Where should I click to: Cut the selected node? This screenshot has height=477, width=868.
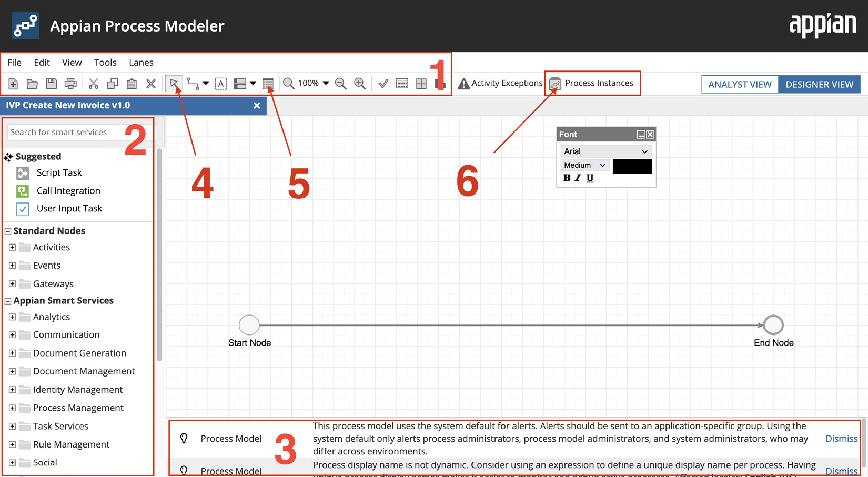click(94, 84)
